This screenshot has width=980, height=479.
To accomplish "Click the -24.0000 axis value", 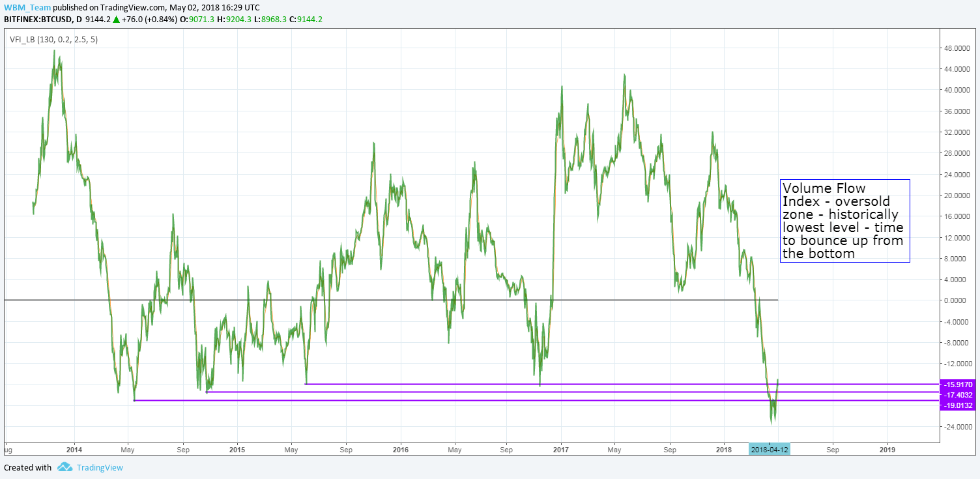I will pos(957,427).
